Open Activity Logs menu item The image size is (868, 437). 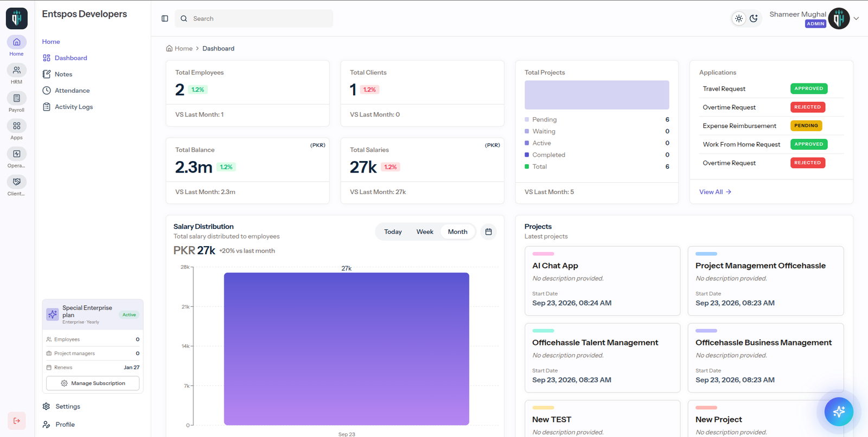[x=74, y=107]
